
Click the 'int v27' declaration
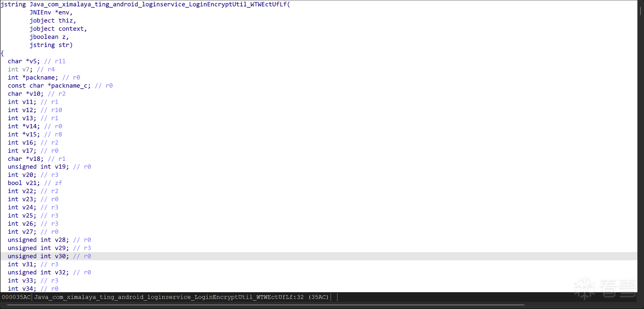coord(22,232)
